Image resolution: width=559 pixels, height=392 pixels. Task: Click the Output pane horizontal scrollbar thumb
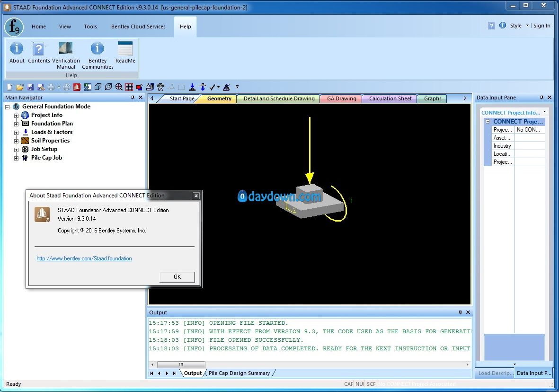(x=181, y=365)
